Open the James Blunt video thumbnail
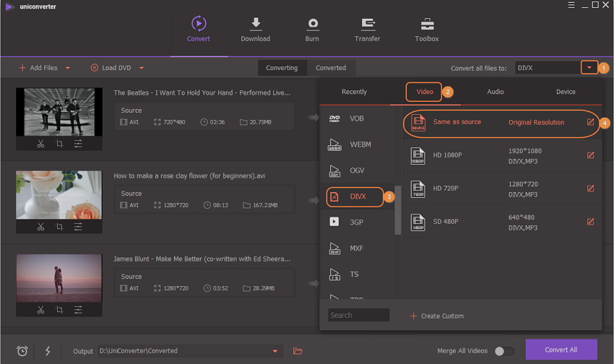 point(59,278)
